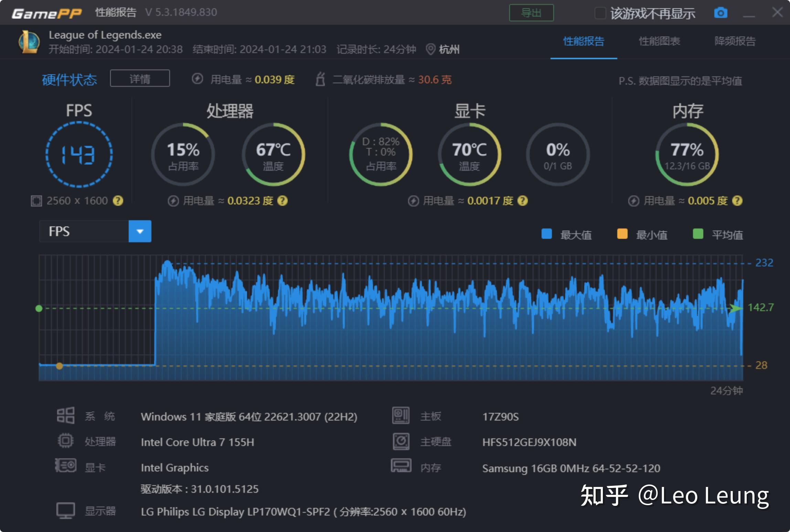Click the 30.6 克 carbon emission value
Viewport: 790px width, 532px height.
(x=435, y=79)
